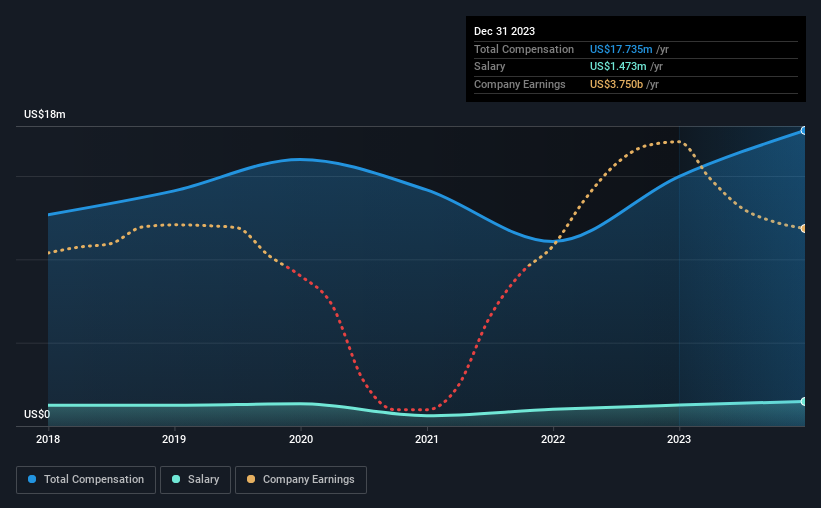Click the 2018 x-axis label
Screen dimensions: 821x508
[x=48, y=439]
